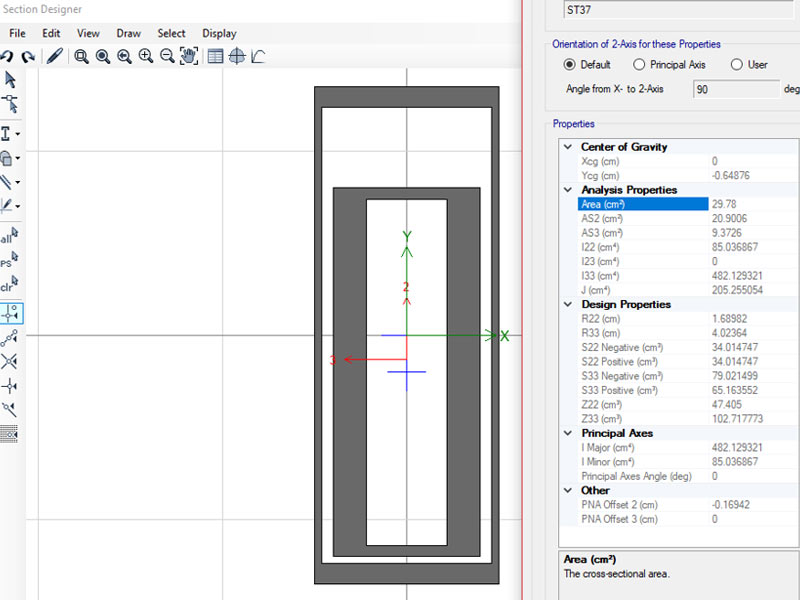800x600 pixels.
Task: Toggle snap to fine grid
Action: pyautogui.click(x=9, y=434)
